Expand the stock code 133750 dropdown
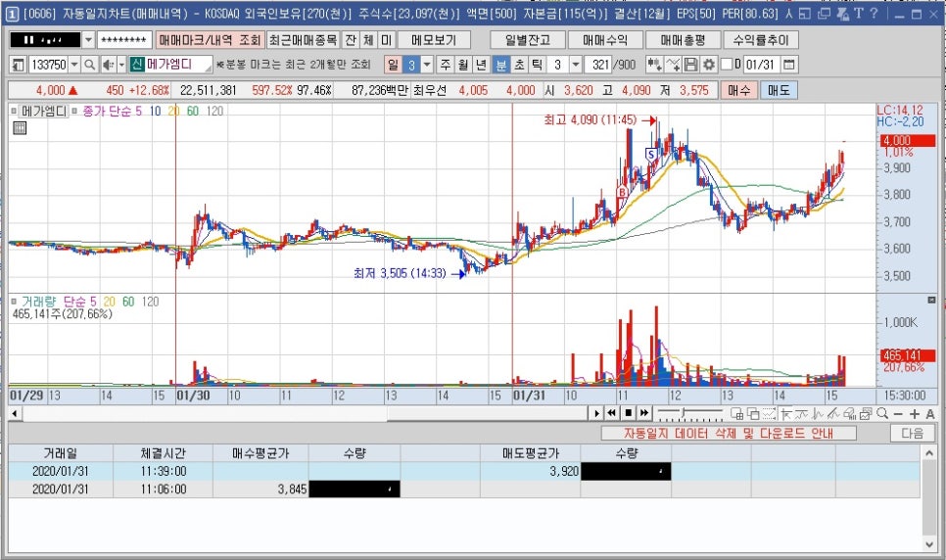 coord(74,65)
